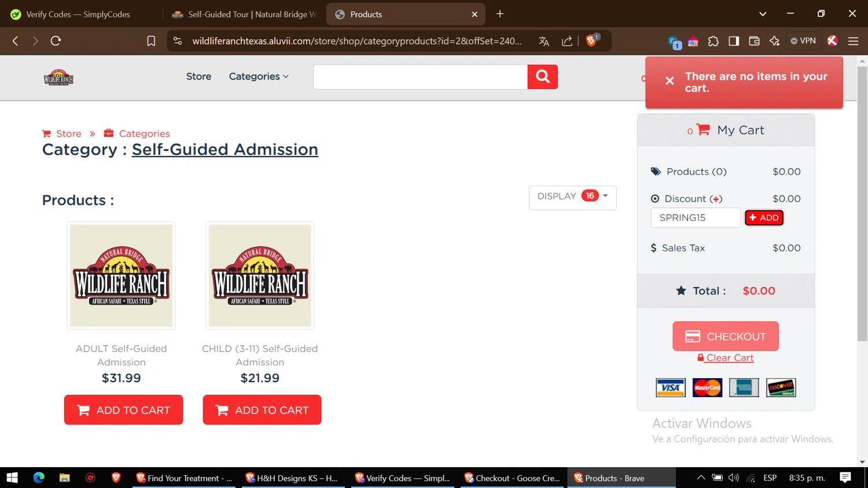868x488 pixels.
Task: Open a new browser tab
Action: tap(500, 14)
